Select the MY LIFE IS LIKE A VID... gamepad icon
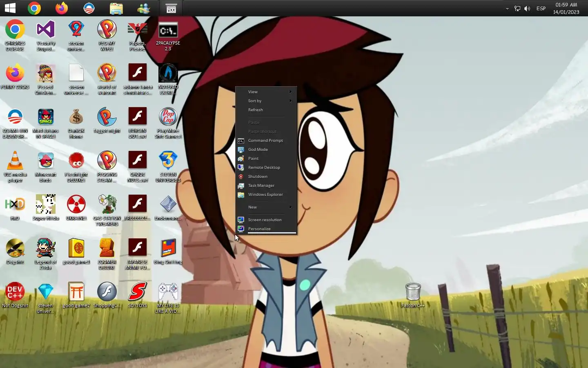The width and height of the screenshot is (588, 368). [168, 298]
